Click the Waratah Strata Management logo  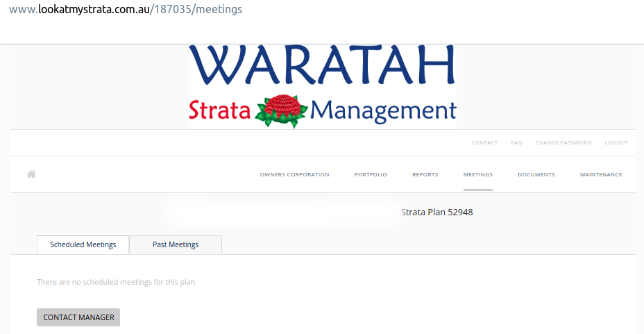pos(323,87)
